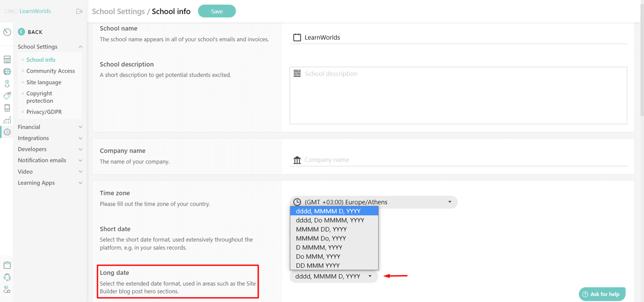Click the Short date heading text
644x302 pixels.
pyautogui.click(x=115, y=229)
